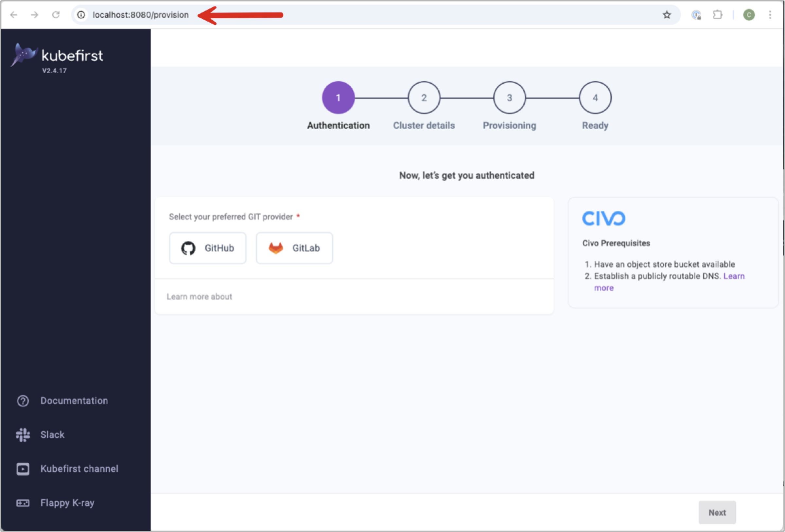Click step 3 Provisioning circle

pyautogui.click(x=509, y=98)
